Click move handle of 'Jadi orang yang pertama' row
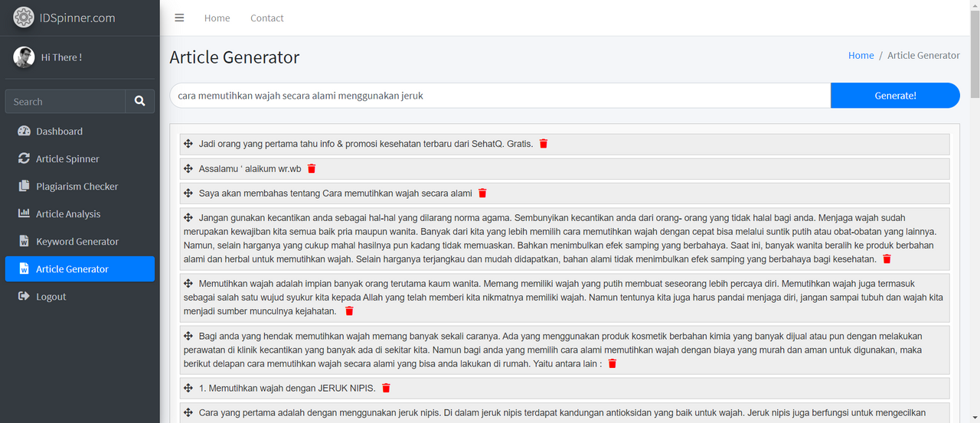The height and width of the screenshot is (423, 980). [x=188, y=143]
